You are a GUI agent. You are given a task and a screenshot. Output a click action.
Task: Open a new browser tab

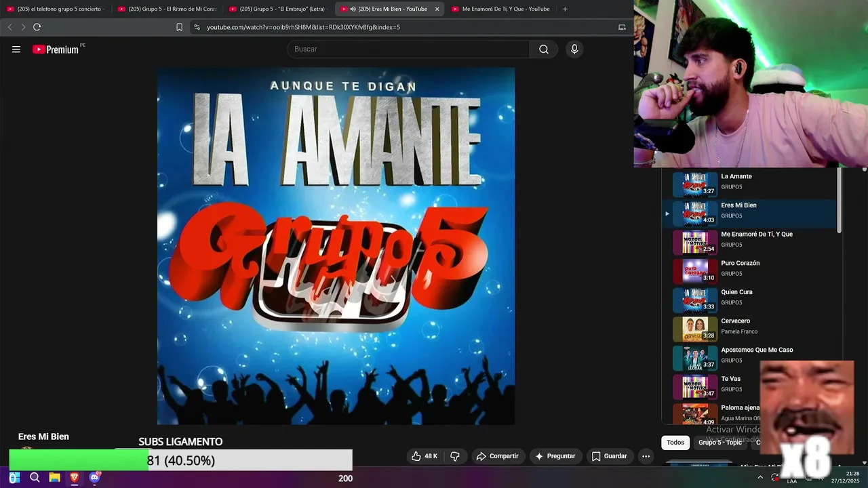(565, 9)
